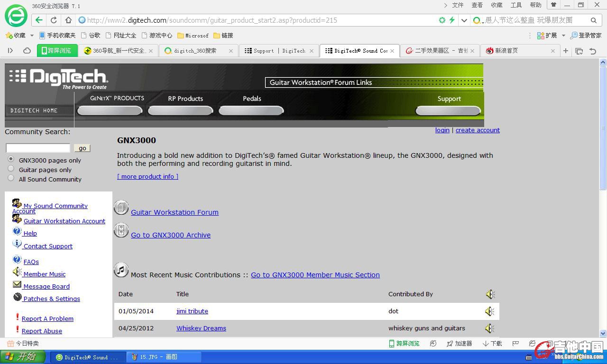Click the DIGITECH HOME banner button
The width and height of the screenshot is (607, 364).
34,110
